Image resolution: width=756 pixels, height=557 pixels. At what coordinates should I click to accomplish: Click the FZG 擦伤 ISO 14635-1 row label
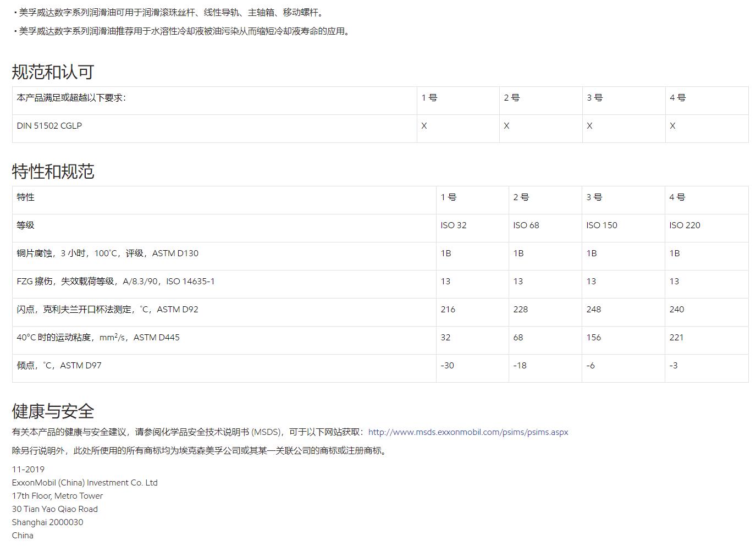115,282
